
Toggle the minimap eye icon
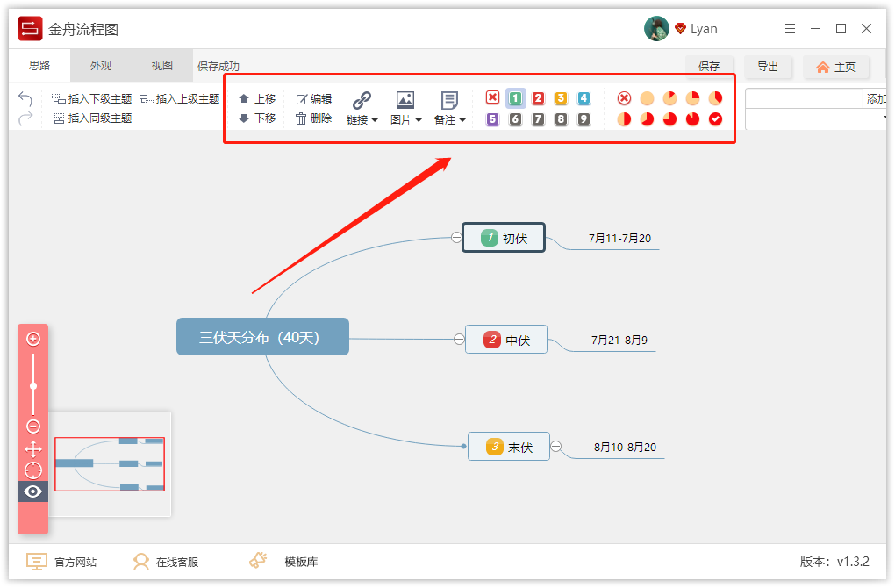click(x=33, y=491)
